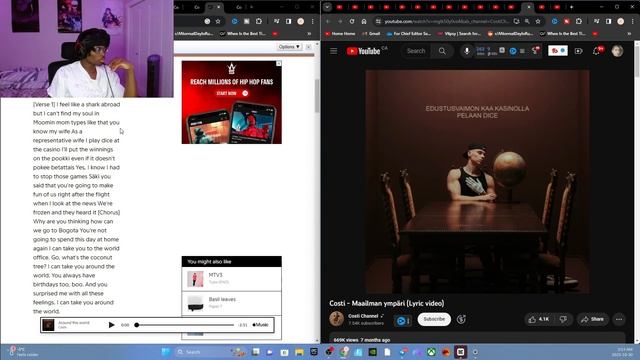Open Chrome three-dot menu in lyrics window
This screenshot has height=360, width=640.
pos(313,21)
